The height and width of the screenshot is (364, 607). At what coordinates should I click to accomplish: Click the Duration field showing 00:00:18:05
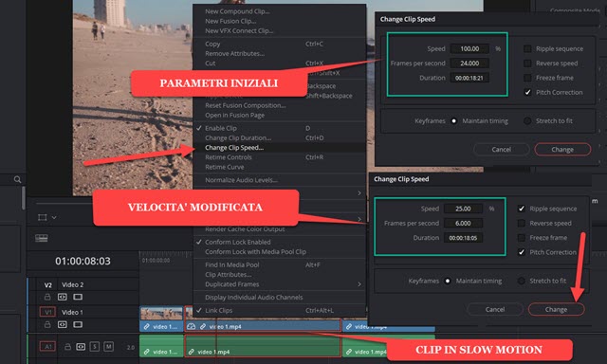pyautogui.click(x=463, y=238)
